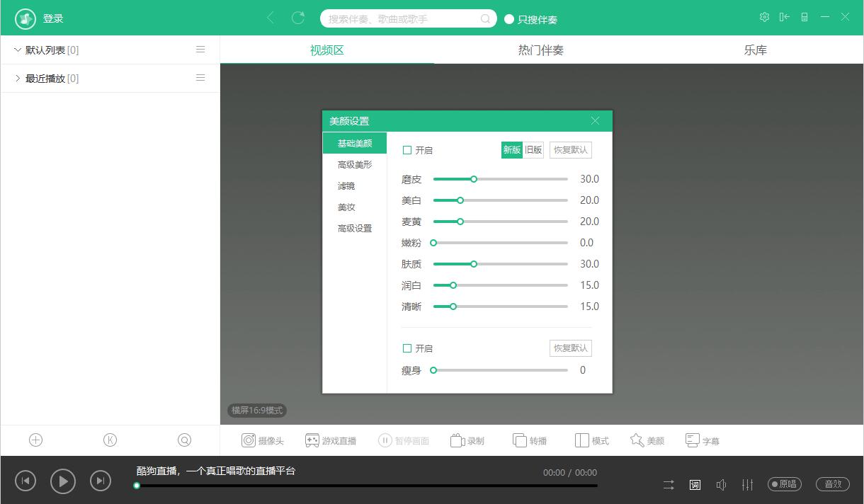The height and width of the screenshot is (504, 864).
Task: Start 游戏直播 game streaming
Action: pyautogui.click(x=331, y=440)
